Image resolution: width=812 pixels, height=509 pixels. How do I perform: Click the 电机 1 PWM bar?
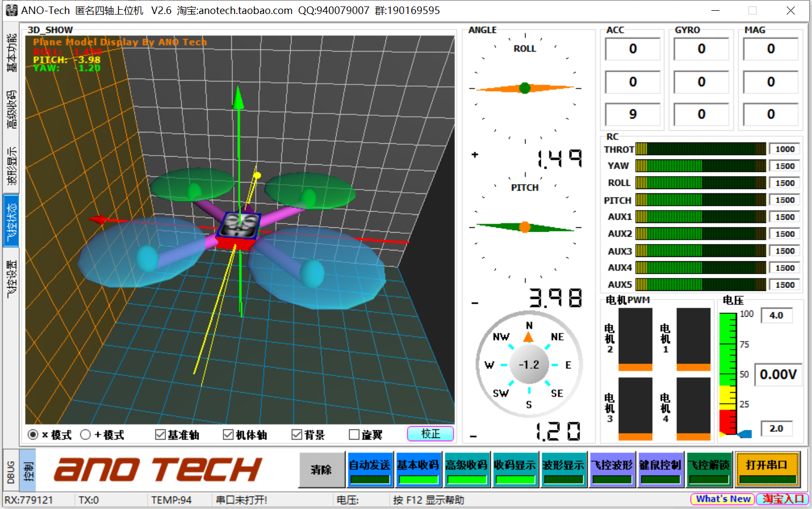coord(694,339)
